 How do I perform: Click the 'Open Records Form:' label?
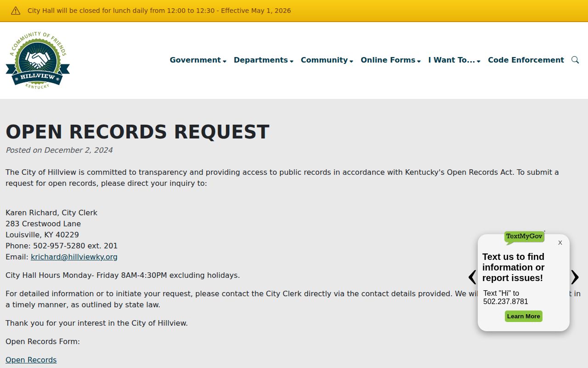[43, 341]
